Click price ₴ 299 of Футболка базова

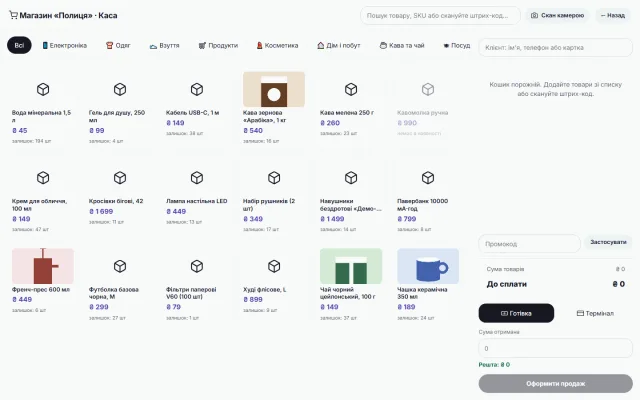click(x=99, y=307)
